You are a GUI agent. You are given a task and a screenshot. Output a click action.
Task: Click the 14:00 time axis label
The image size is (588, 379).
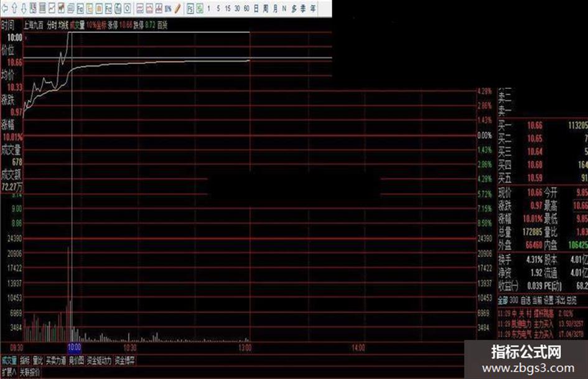(358, 348)
